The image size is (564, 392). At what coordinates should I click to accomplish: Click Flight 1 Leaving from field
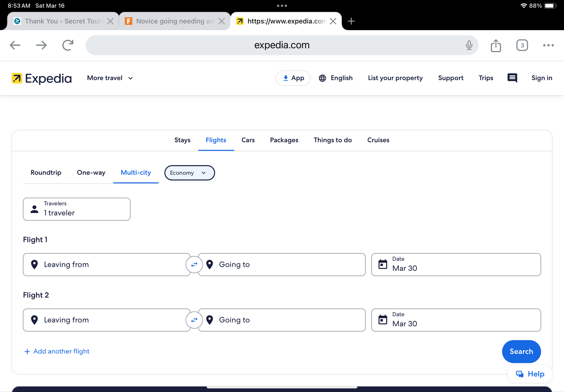(107, 265)
